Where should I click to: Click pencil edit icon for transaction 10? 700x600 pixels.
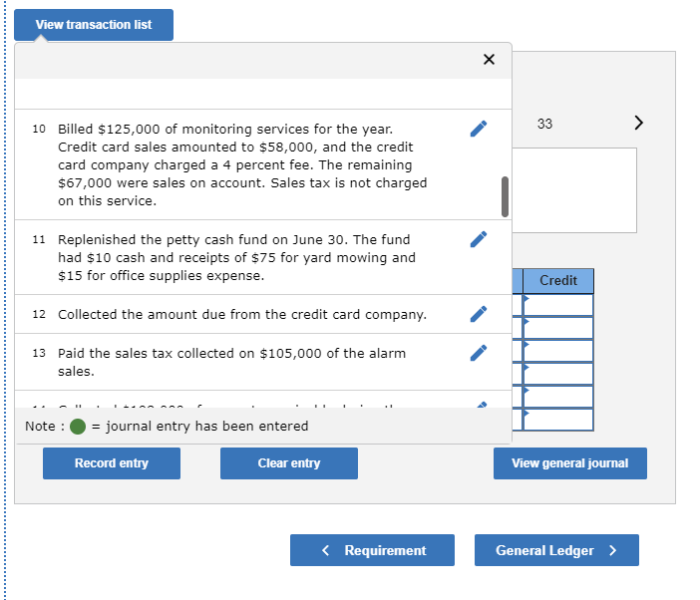pos(479,129)
